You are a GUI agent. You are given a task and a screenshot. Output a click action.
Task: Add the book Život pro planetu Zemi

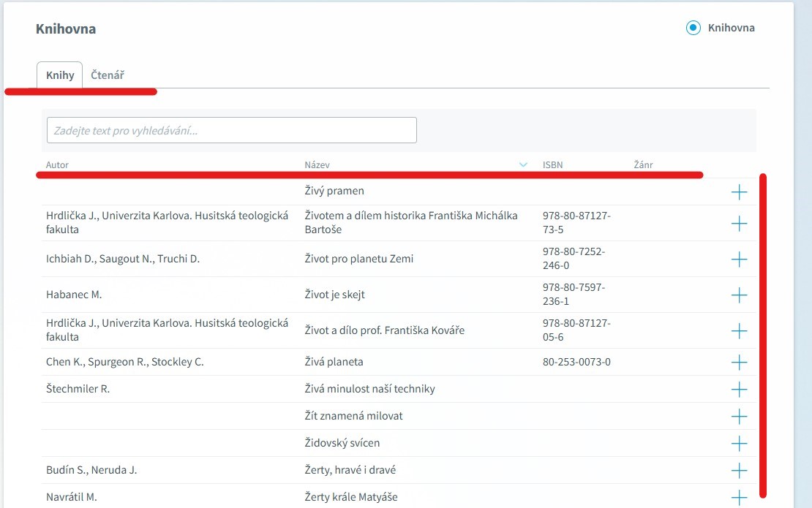(x=739, y=259)
